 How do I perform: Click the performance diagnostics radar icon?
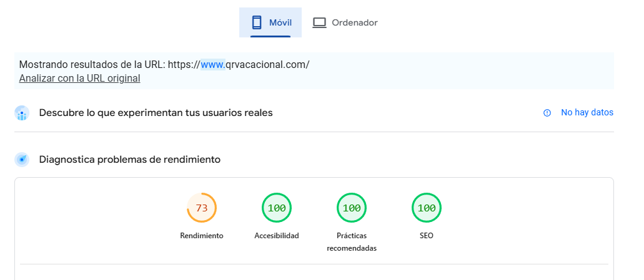point(22,160)
